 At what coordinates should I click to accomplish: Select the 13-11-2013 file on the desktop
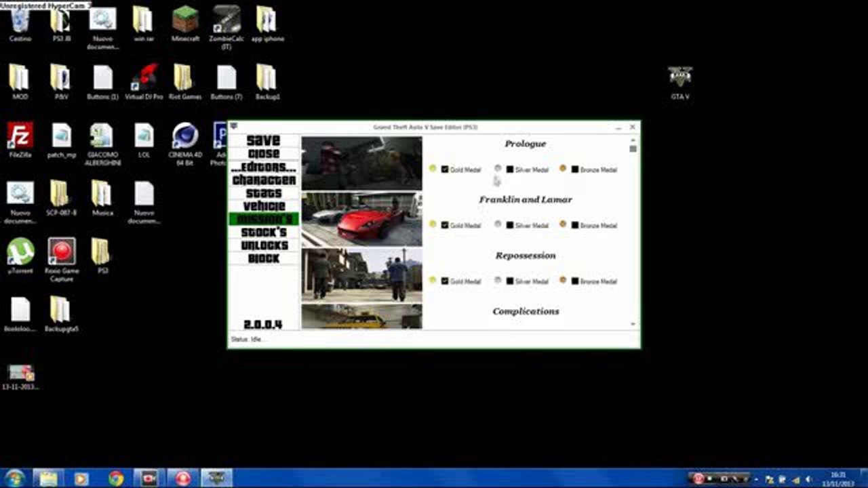pos(20,377)
